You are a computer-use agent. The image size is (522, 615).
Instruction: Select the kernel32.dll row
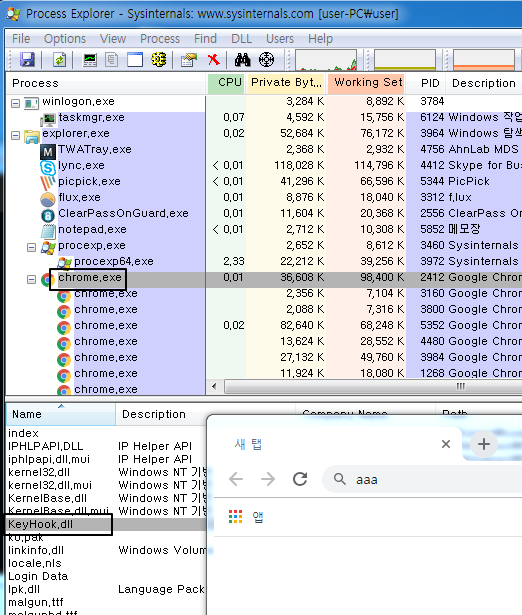click(107, 472)
